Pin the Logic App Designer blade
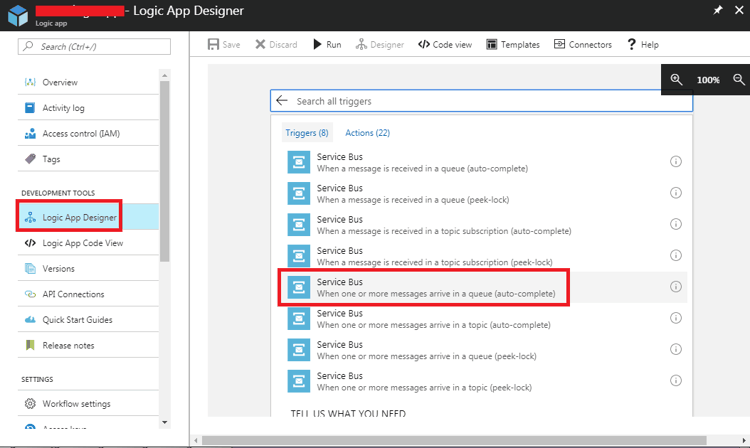750x448 pixels. point(716,10)
